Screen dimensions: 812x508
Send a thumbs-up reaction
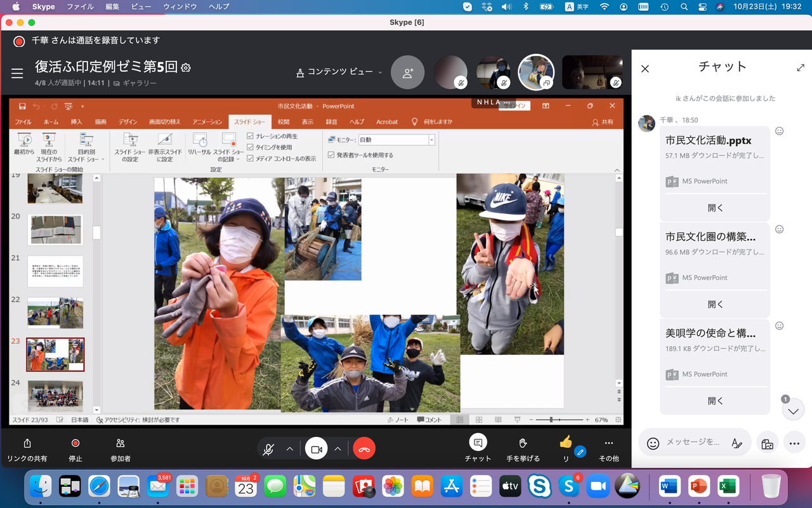[x=566, y=441]
